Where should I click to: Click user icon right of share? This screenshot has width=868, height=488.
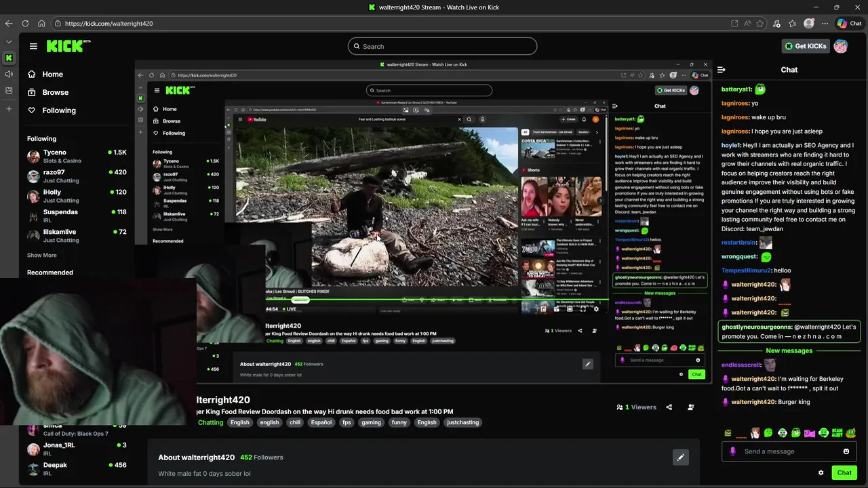[691, 407]
